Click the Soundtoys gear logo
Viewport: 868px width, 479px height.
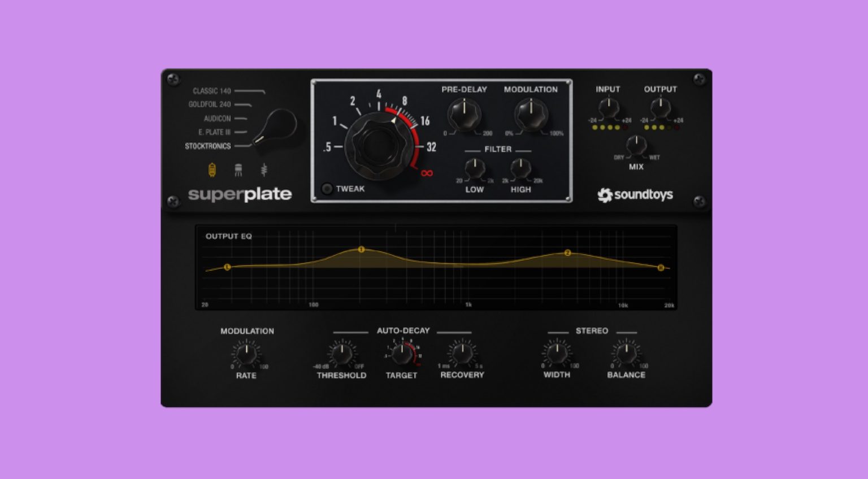(606, 195)
